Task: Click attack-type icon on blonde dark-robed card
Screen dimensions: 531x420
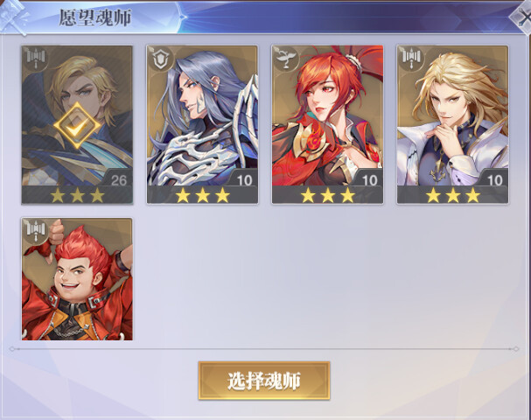Action: [36, 59]
